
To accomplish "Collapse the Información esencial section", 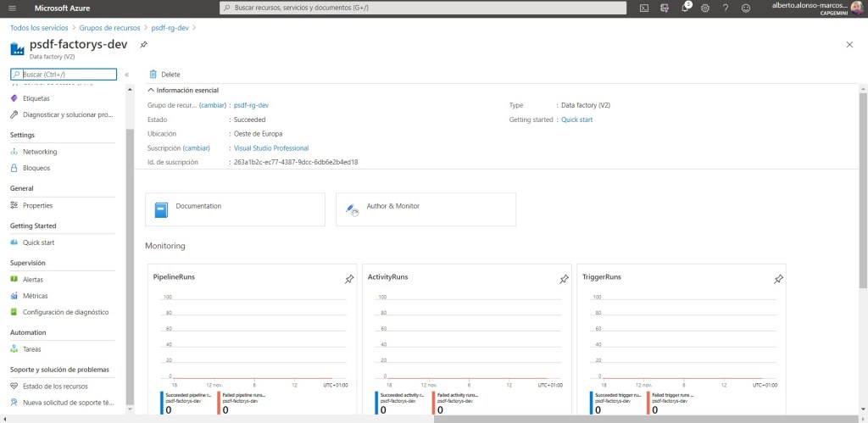I will coord(151,90).
